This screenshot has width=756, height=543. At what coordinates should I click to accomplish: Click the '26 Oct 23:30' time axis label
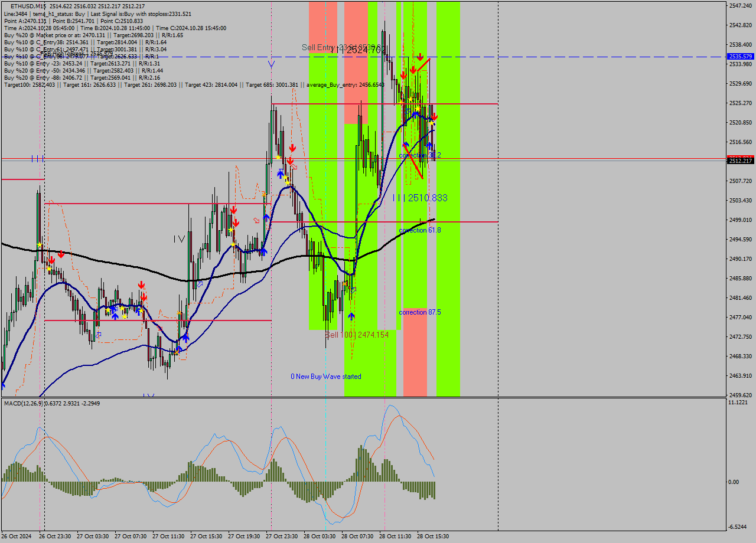(x=55, y=537)
